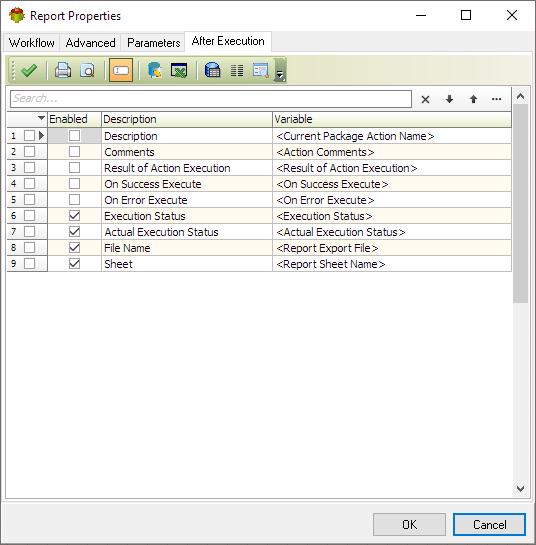Screen dimensions: 536x545
Task: Maximize the Report Properties window
Action: (466, 15)
